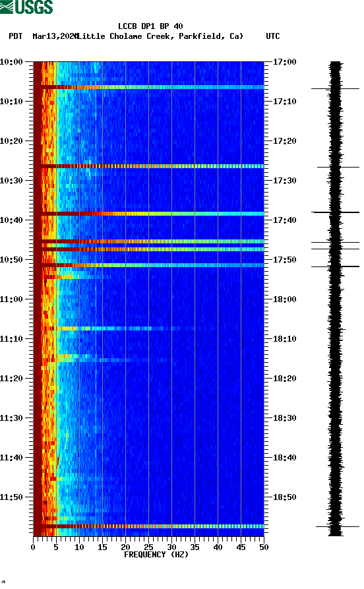Viewport: 364px width, 589px height.
Task: Click the '40' frequency axis tick label
Action: tap(218, 547)
